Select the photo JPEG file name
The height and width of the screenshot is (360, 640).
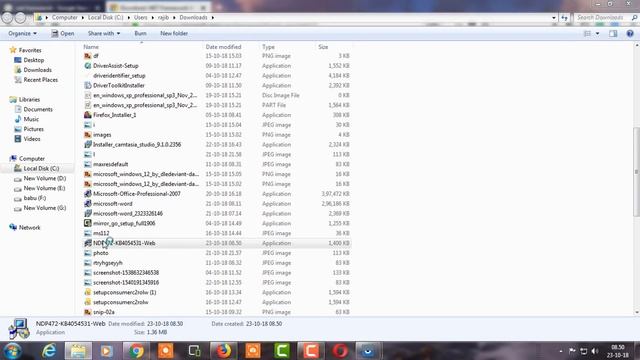coord(101,253)
